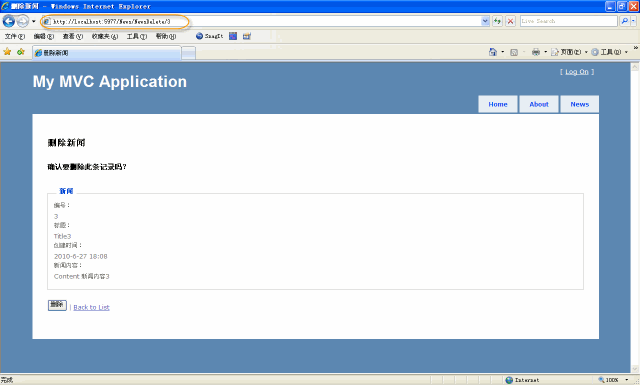The image size is (640, 385).
Task: Expand the address bar history dropdown
Action: tap(485, 21)
